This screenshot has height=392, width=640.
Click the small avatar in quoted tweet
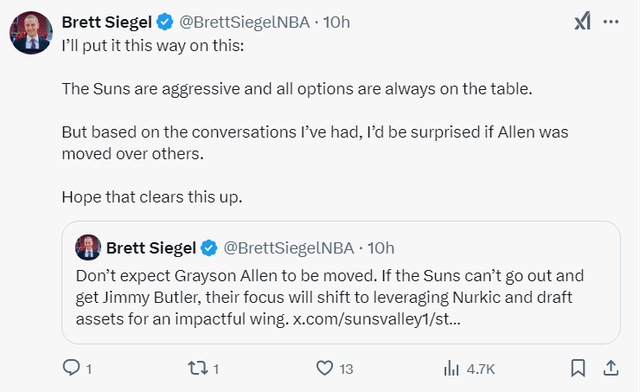point(88,247)
